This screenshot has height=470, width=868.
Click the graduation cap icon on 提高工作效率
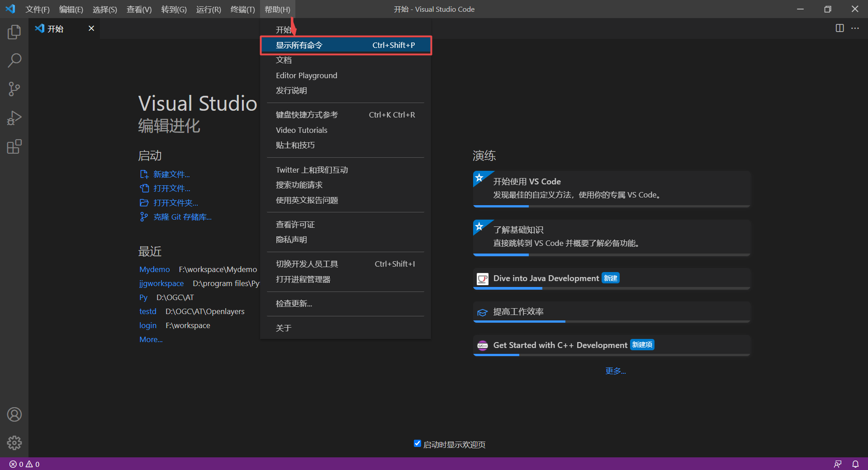[483, 312]
